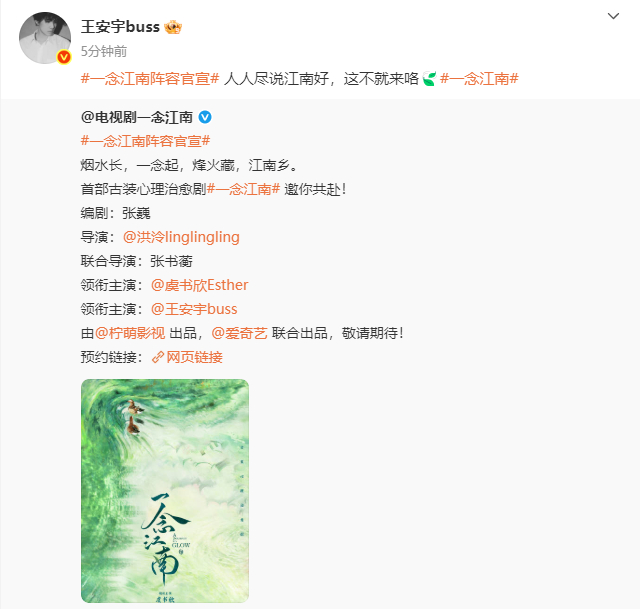View the 一念江南 poster thumbnail
The height and width of the screenshot is (609, 640).
pyautogui.click(x=165, y=491)
